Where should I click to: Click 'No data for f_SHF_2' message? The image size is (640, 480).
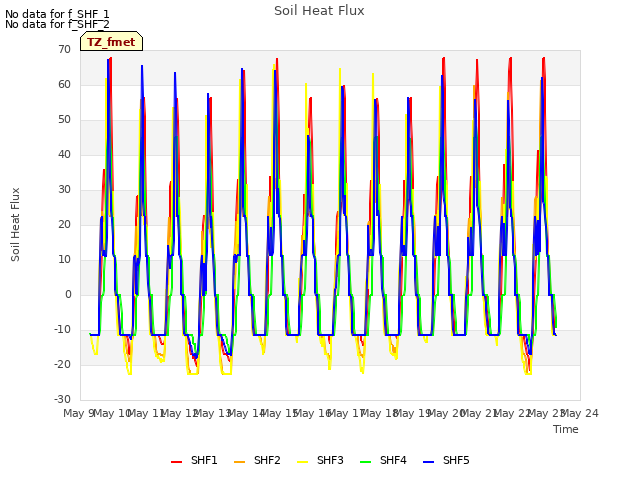pyautogui.click(x=57, y=24)
